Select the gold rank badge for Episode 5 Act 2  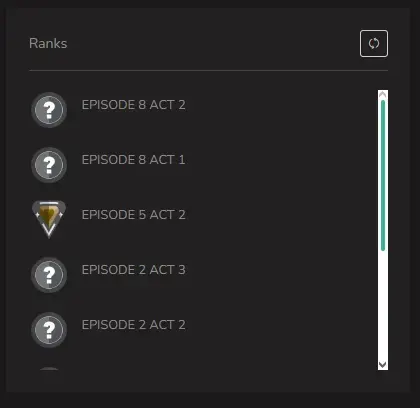click(x=49, y=219)
